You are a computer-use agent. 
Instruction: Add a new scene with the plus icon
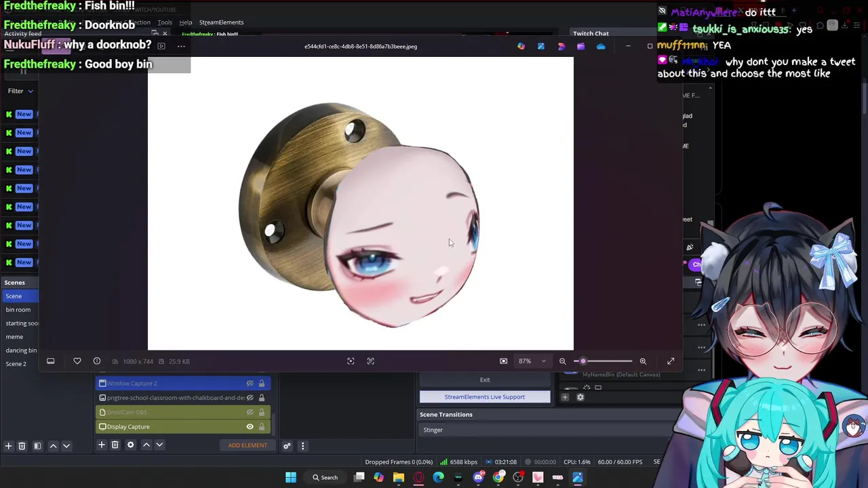coord(8,445)
